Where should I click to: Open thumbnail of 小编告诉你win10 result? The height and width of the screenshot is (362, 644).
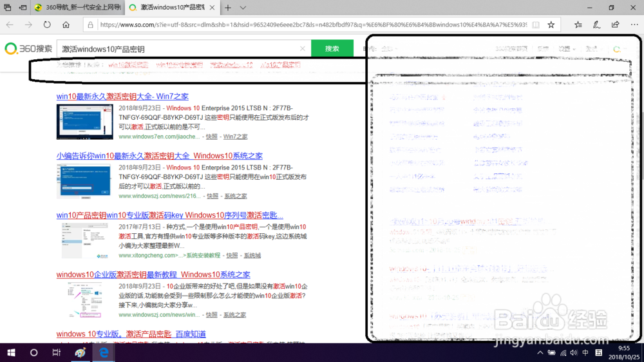84,181
